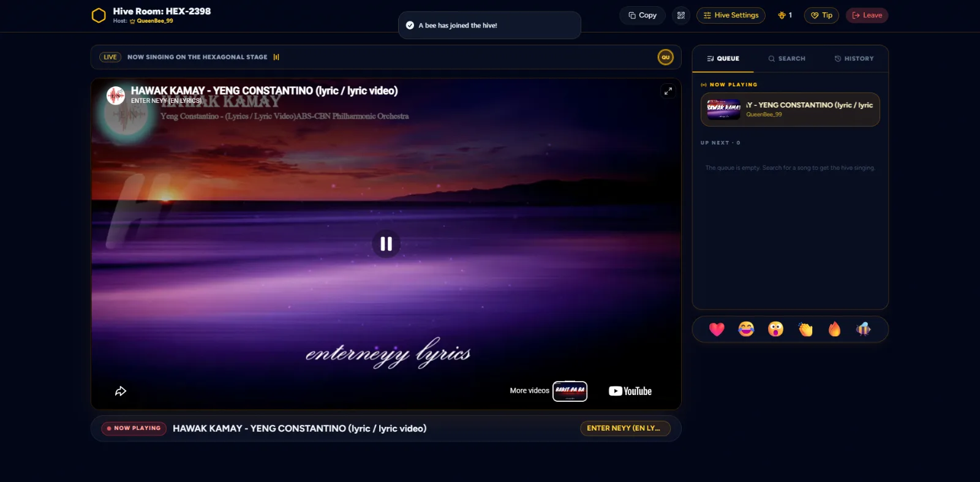Send a fire reaction
This screenshot has width=980, height=482.
tap(834, 329)
